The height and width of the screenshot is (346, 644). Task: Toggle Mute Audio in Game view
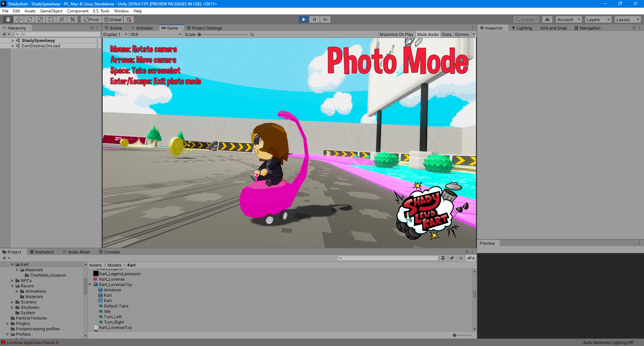click(x=428, y=34)
